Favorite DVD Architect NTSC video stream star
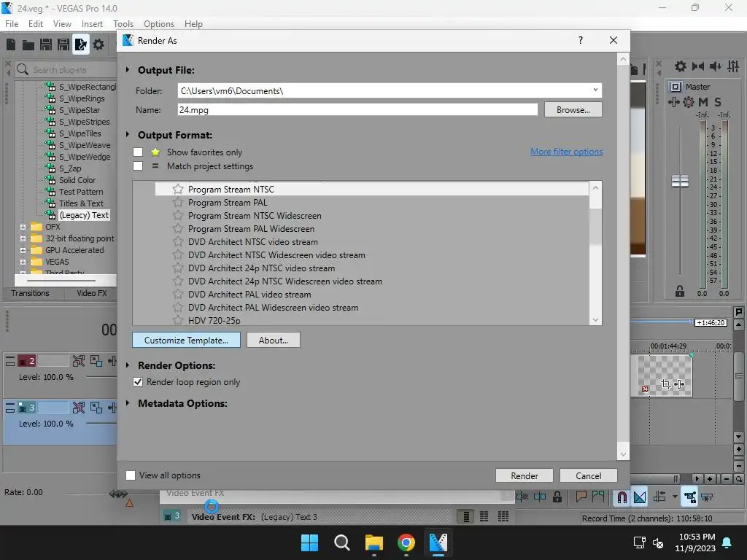 pos(178,242)
